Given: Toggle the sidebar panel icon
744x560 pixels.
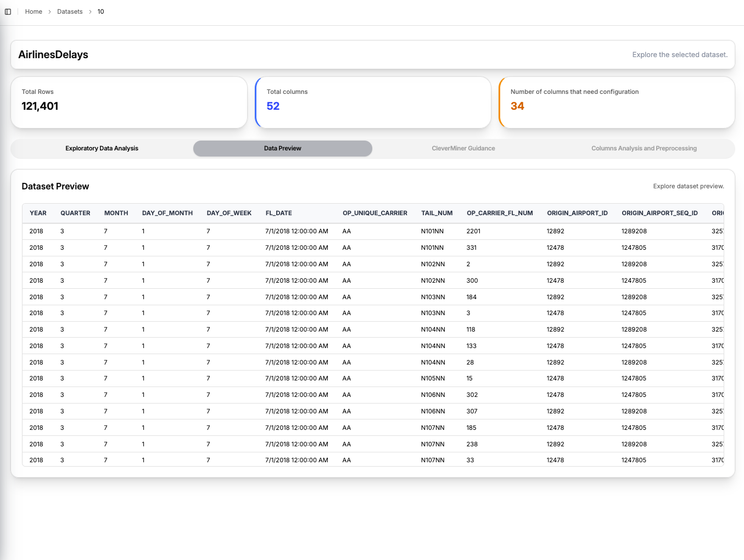Looking at the screenshot, I should point(8,11).
